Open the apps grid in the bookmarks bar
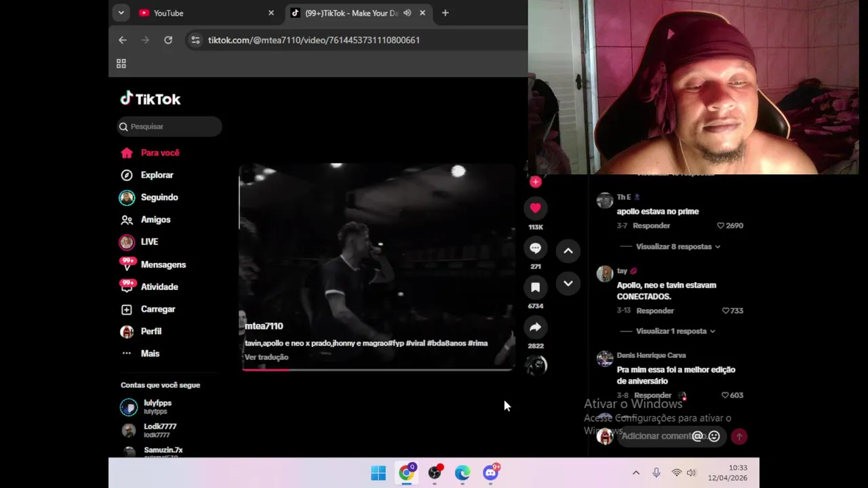Viewport: 868px width, 488px height. click(121, 64)
